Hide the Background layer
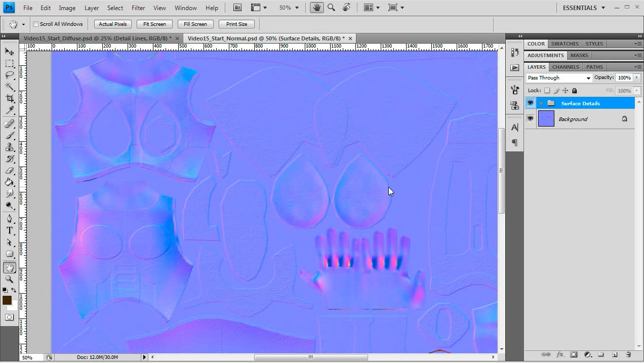Screen dimensions: 644x363 click(x=530, y=118)
